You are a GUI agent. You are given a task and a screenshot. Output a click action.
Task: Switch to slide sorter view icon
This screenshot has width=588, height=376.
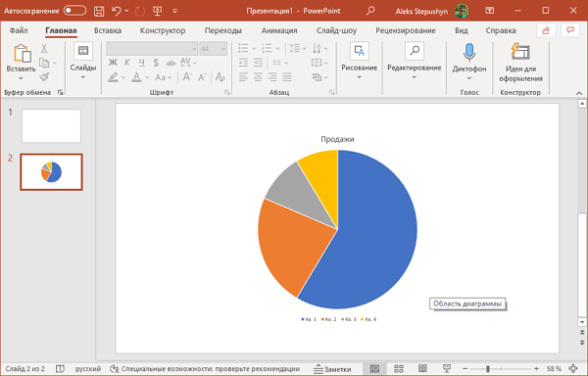coord(399,369)
